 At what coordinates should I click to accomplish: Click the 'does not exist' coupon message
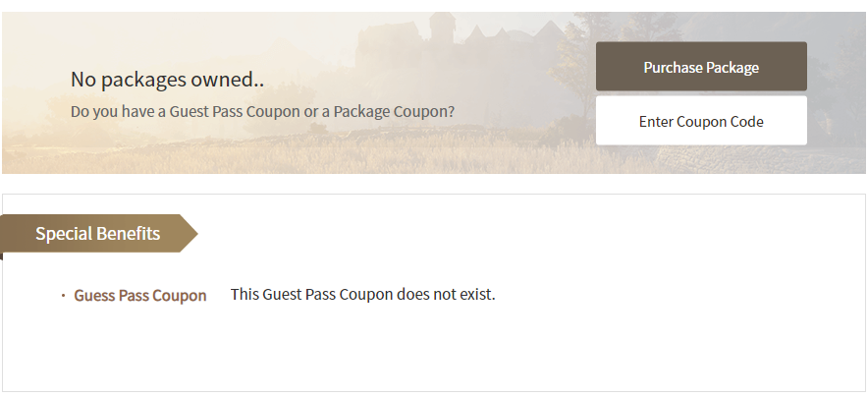[362, 294]
